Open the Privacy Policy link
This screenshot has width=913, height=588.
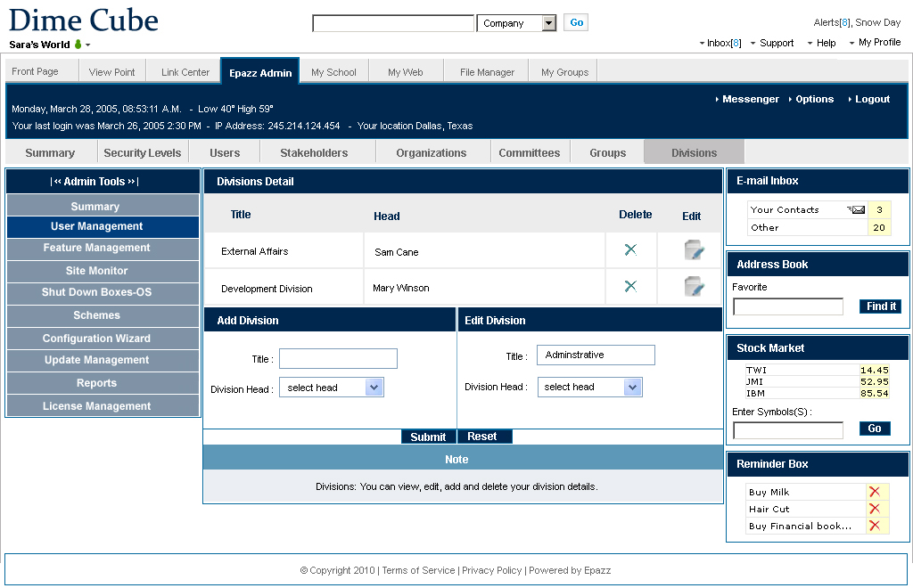pos(491,570)
